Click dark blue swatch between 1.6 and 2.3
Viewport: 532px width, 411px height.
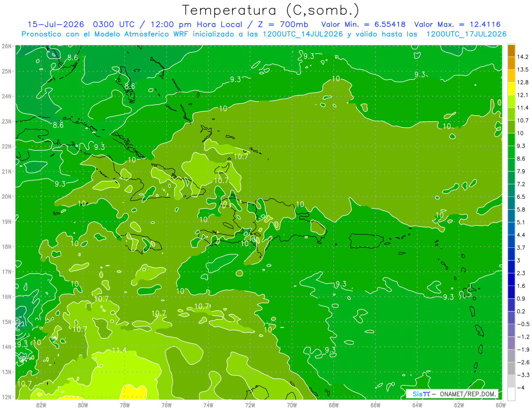(511, 279)
